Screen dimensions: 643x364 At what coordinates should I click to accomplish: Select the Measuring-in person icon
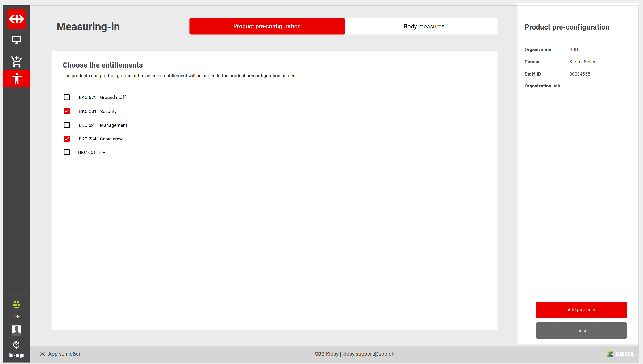click(x=16, y=78)
